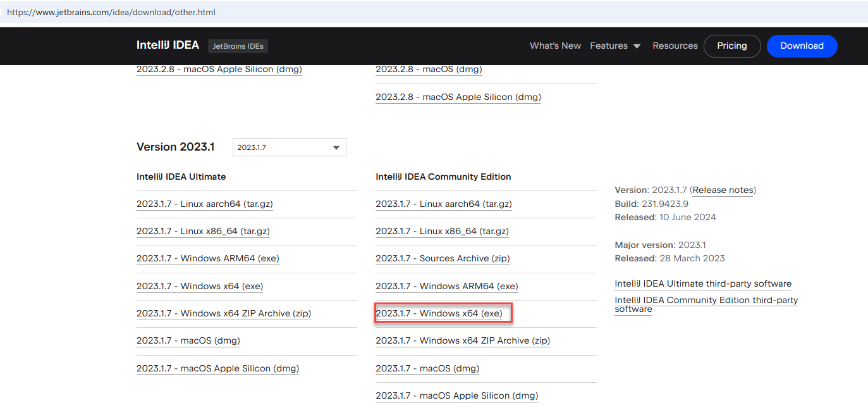Download Community 2023.1.7 Sources Archive zip
Viewport: 868px width, 417px height.
click(x=443, y=258)
